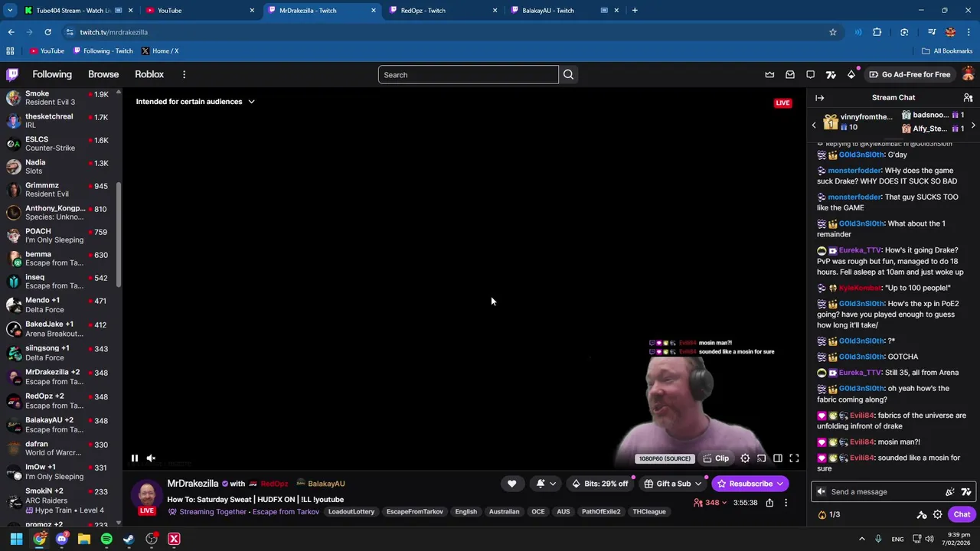Open the player settings gear

point(745,458)
